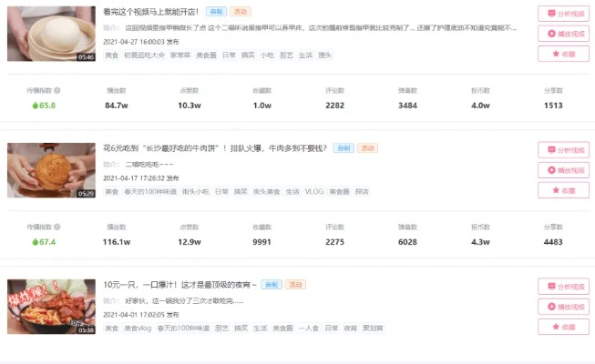Click the 馒头 tag on the first video
Viewport: 595px width, 364px height.
(x=324, y=56)
